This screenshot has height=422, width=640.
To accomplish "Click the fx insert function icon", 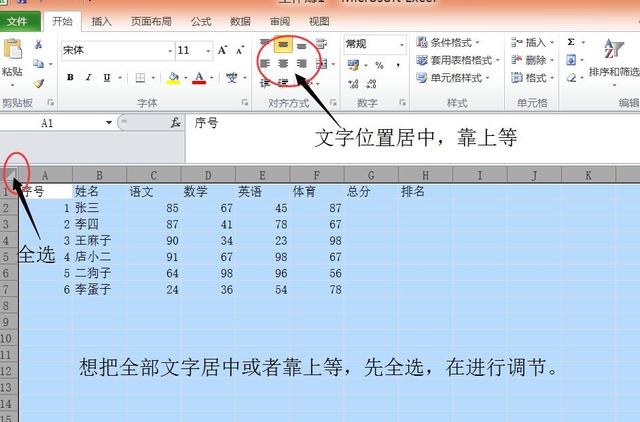I will (176, 122).
